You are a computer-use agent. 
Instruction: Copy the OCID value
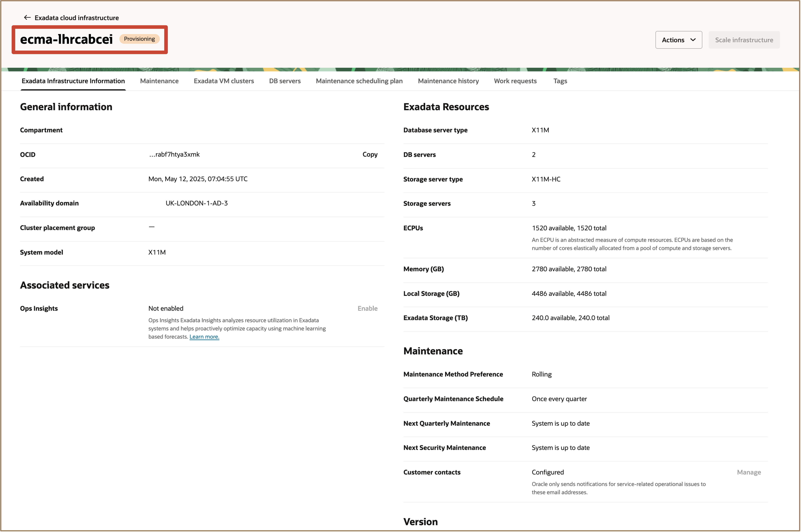click(370, 154)
